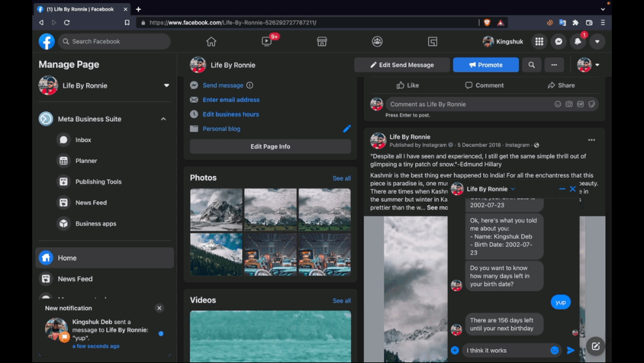Click the Edit Send Message button
644x363 pixels.
tap(402, 65)
